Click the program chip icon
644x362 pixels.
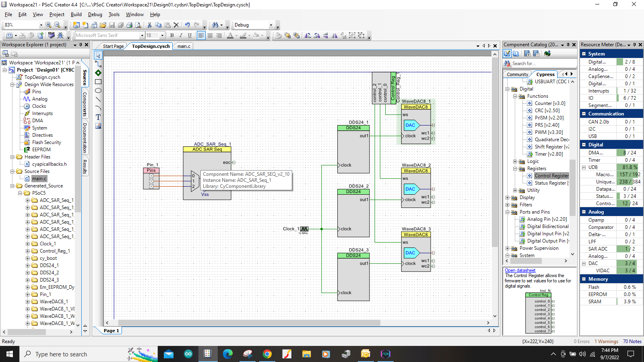point(51,35)
